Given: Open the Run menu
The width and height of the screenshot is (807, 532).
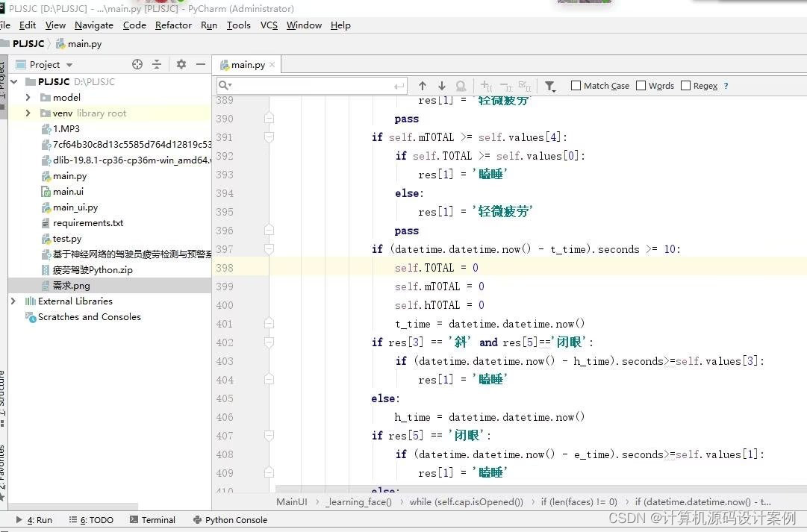Looking at the screenshot, I should tap(209, 25).
